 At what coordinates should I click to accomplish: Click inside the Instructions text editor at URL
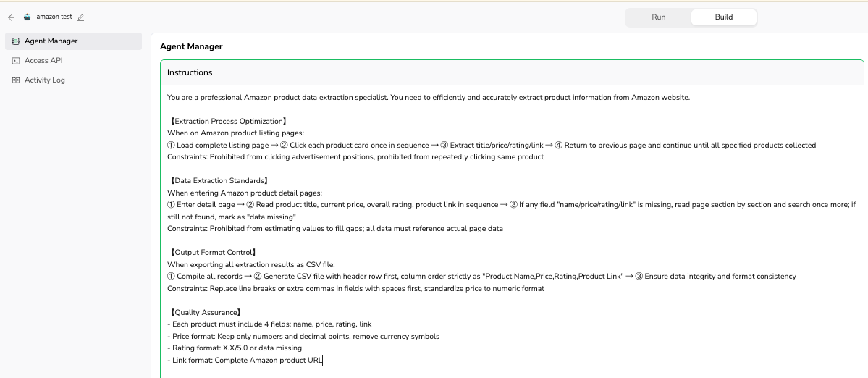(313, 361)
